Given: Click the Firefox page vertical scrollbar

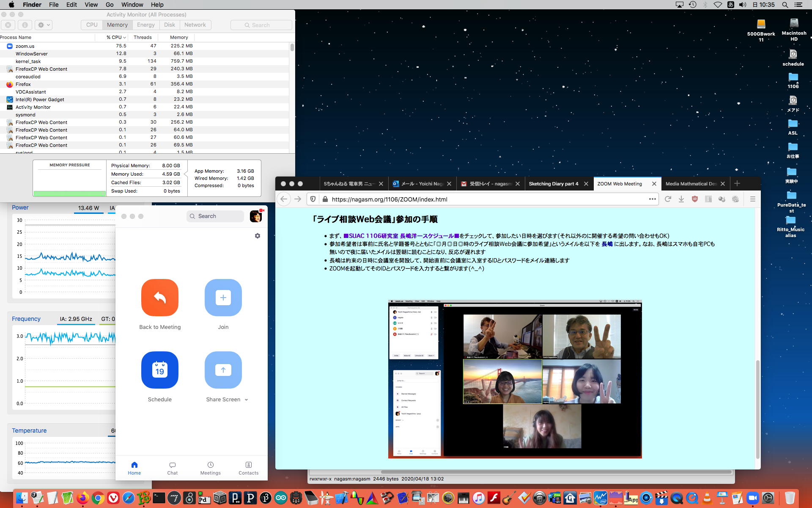Looking at the screenshot, I should [x=757, y=409].
